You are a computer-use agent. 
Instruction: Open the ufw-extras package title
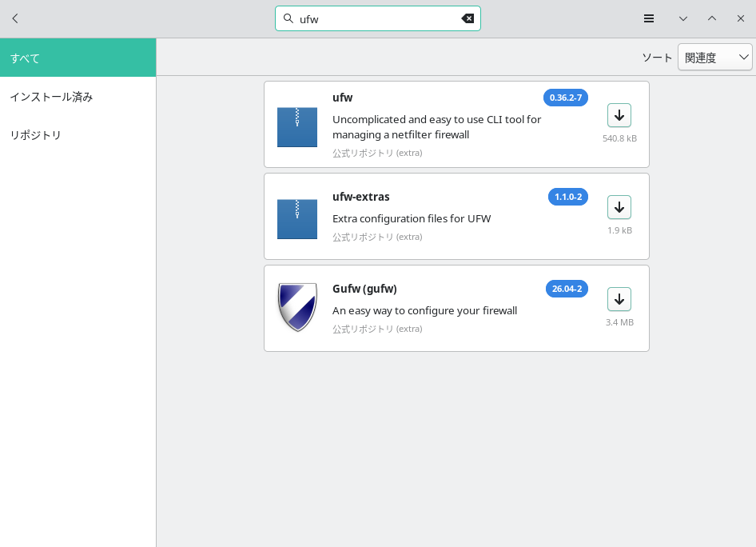[361, 197]
